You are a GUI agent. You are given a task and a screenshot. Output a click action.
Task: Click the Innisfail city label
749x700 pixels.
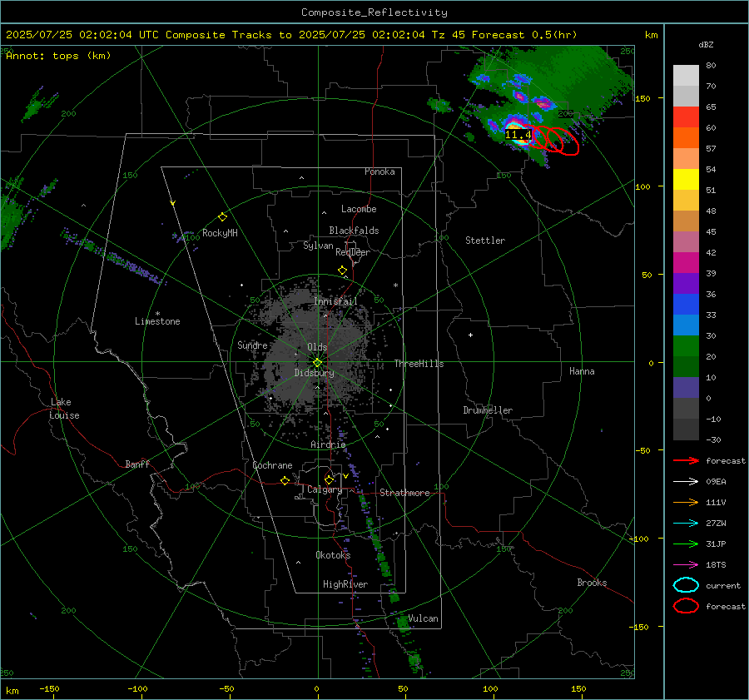click(x=335, y=301)
